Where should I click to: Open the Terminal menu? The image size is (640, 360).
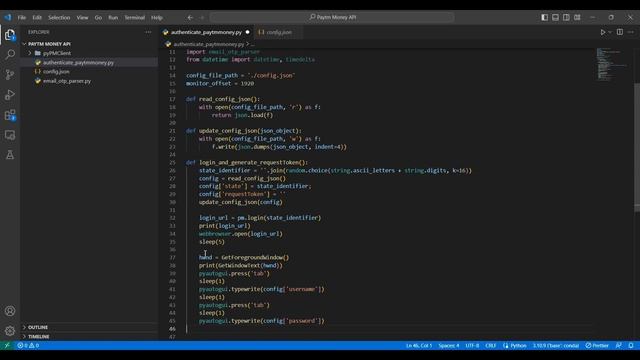(x=135, y=18)
